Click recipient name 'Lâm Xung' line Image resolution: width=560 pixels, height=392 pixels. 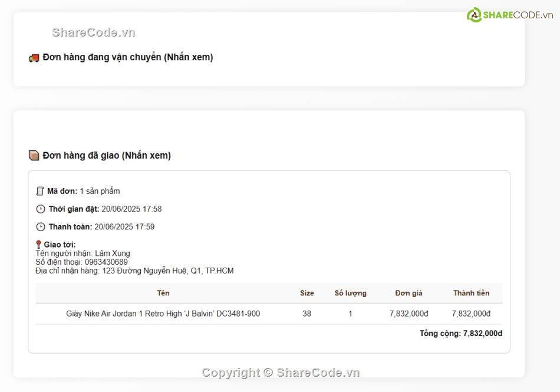coord(83,253)
